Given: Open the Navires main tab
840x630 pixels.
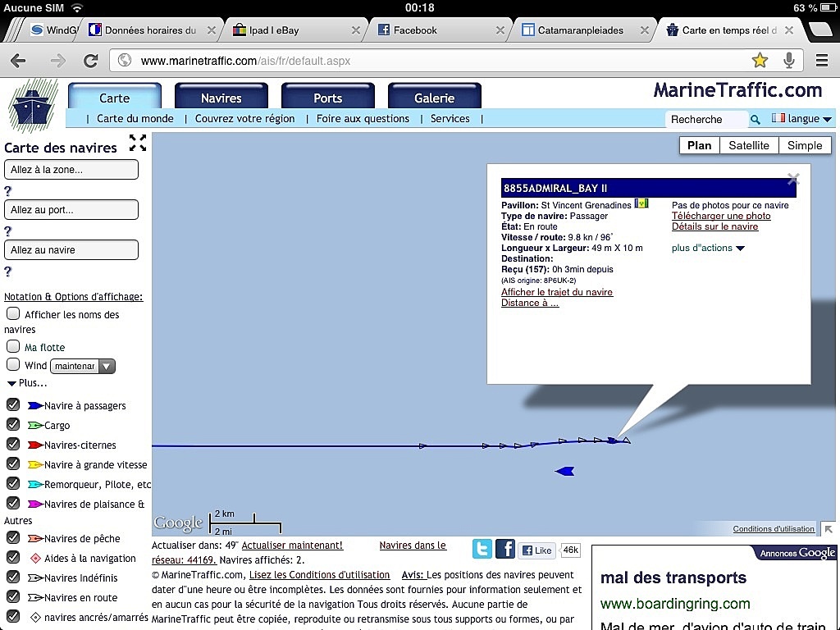Looking at the screenshot, I should (221, 97).
